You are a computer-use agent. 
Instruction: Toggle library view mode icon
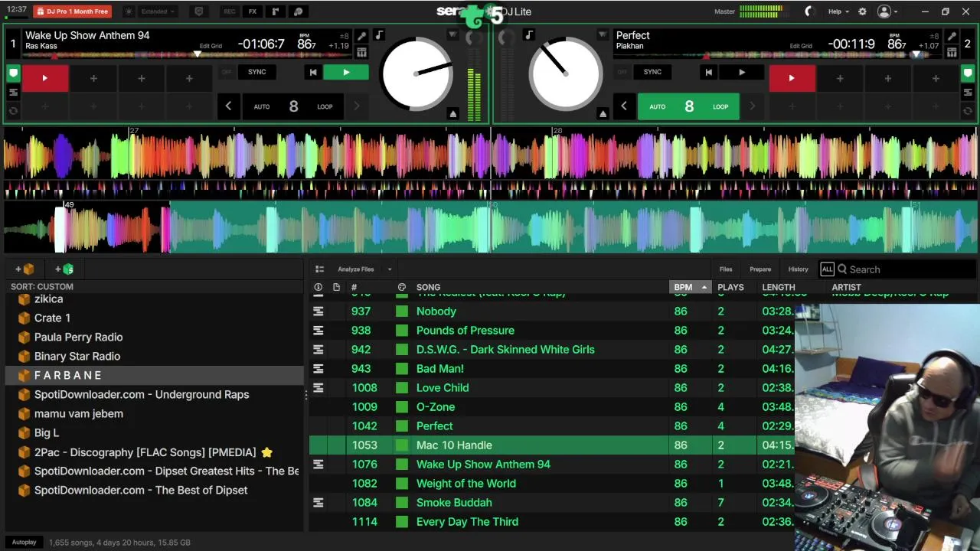coord(319,269)
